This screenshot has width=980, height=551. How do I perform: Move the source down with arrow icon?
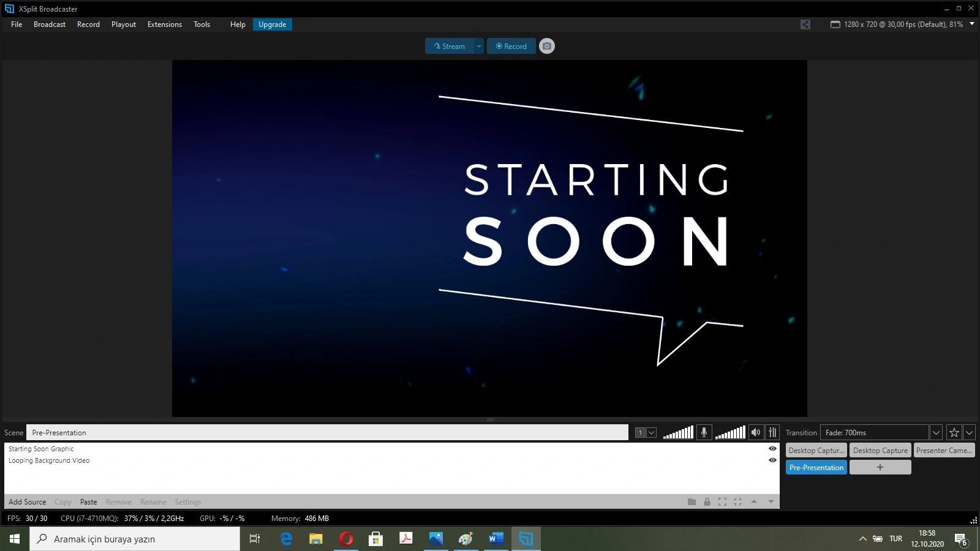(771, 502)
